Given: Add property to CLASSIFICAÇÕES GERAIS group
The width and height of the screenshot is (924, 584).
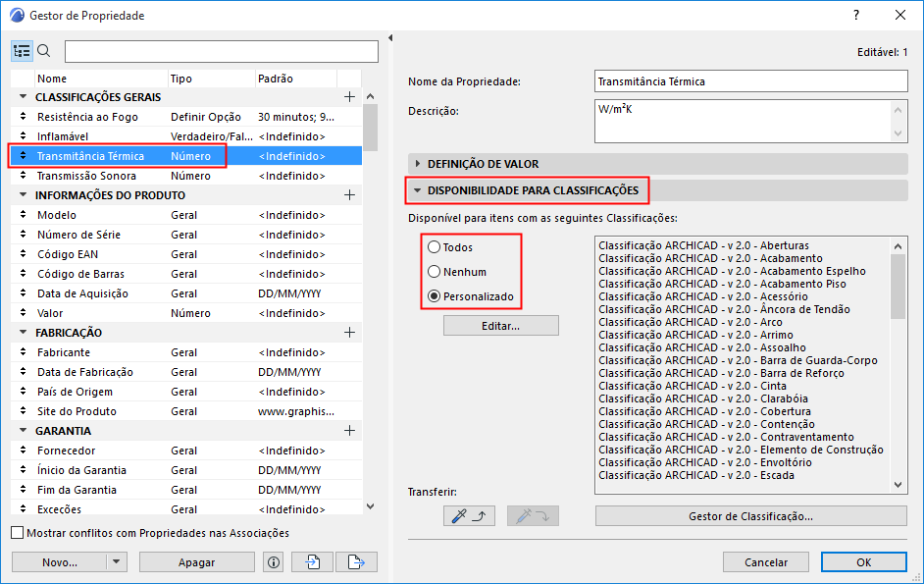Looking at the screenshot, I should 349,97.
